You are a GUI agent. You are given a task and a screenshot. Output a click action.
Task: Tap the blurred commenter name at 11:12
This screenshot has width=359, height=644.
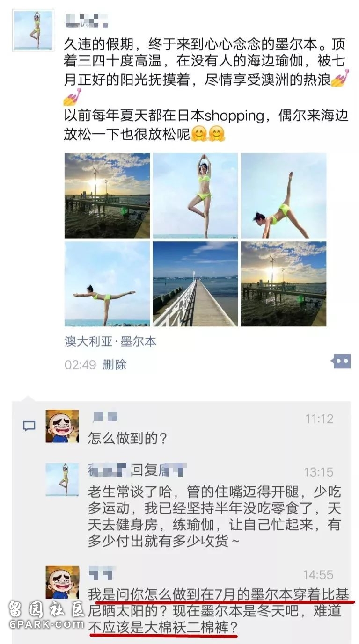coord(104,417)
